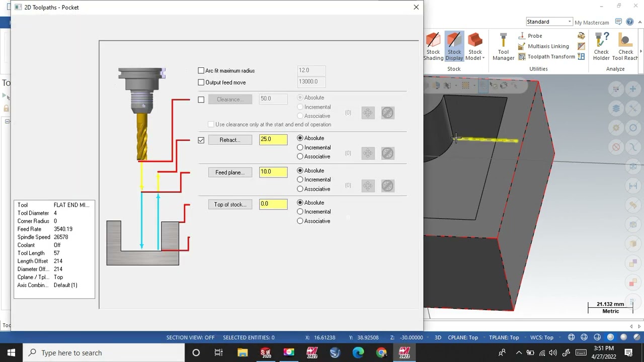Image resolution: width=644 pixels, height=362 pixels.
Task: Open the Tool Manager
Action: click(503, 46)
